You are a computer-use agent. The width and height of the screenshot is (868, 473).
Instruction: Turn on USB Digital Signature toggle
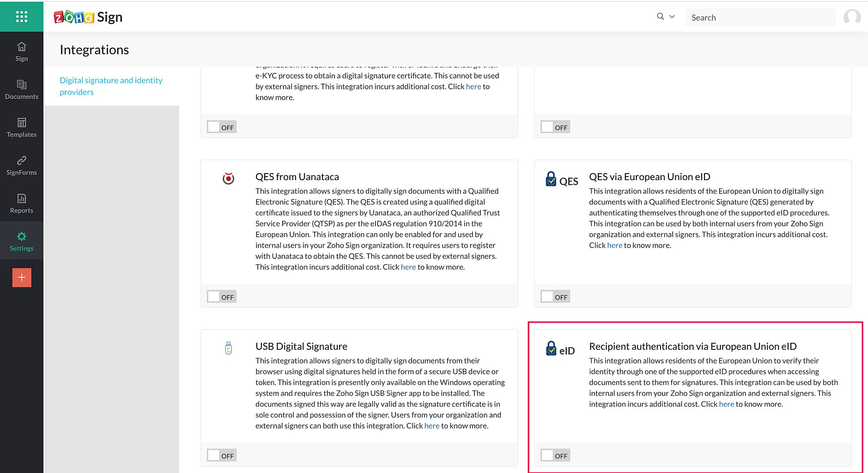click(x=221, y=456)
